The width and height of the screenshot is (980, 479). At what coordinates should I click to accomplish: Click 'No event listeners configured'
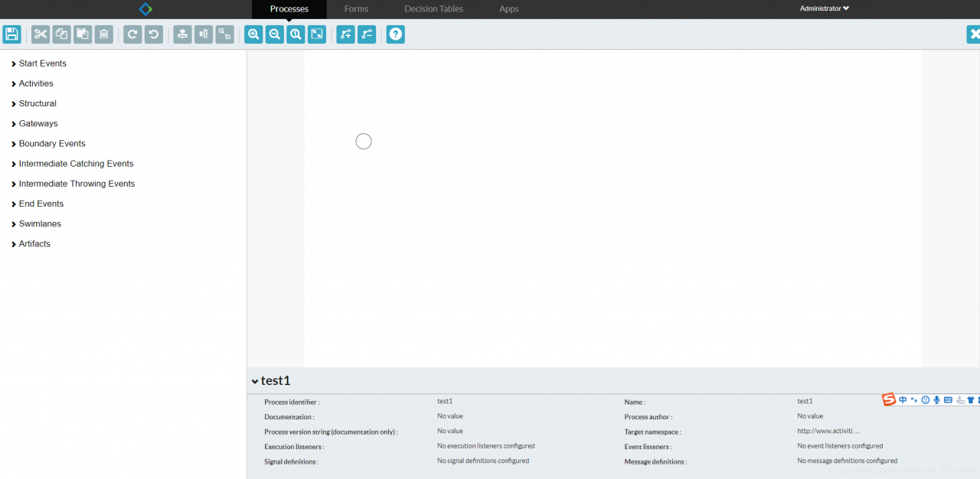tap(840, 446)
